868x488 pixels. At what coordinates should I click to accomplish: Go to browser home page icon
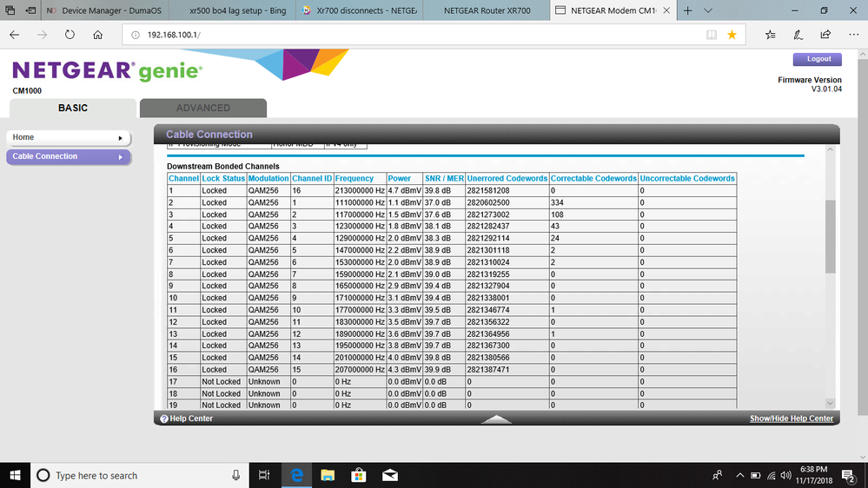[x=97, y=35]
